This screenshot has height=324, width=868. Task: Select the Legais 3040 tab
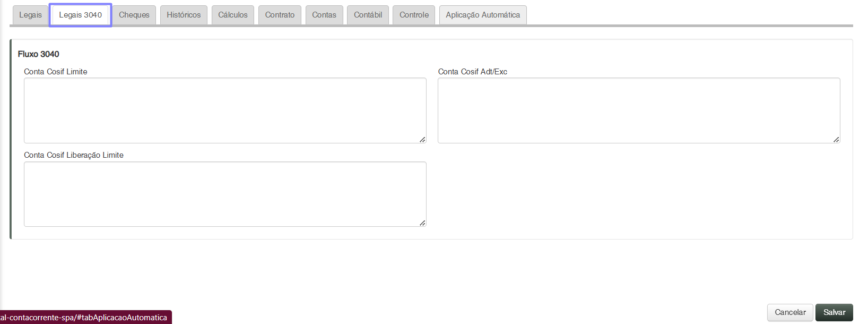click(x=81, y=15)
